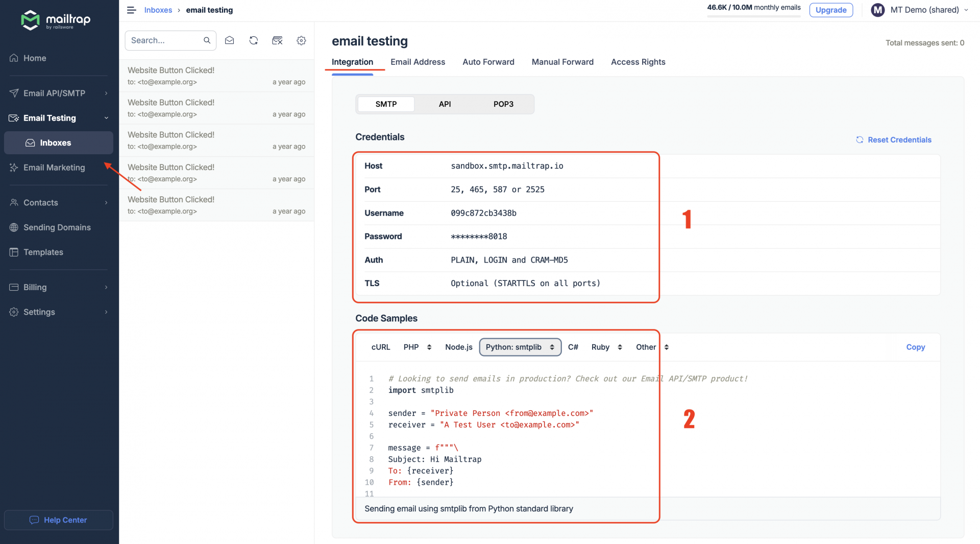Open the Templates section

coord(43,252)
